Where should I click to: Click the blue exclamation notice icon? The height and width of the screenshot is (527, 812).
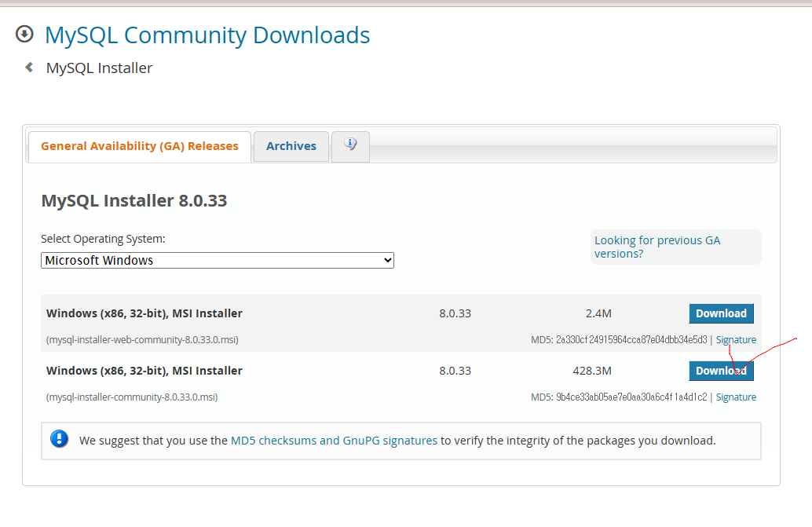click(59, 439)
